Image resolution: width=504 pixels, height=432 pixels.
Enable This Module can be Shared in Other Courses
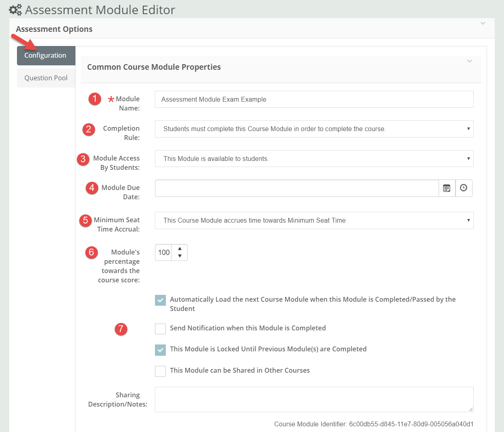click(160, 371)
